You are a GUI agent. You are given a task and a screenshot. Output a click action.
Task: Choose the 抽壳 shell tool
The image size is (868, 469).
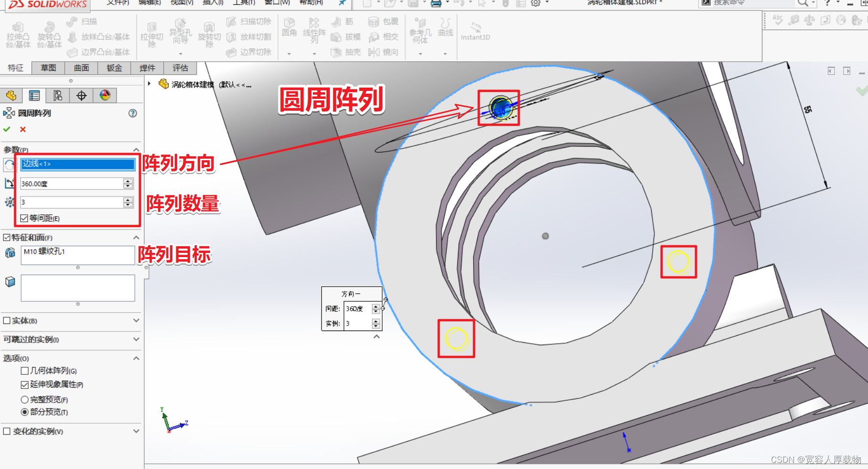point(346,52)
